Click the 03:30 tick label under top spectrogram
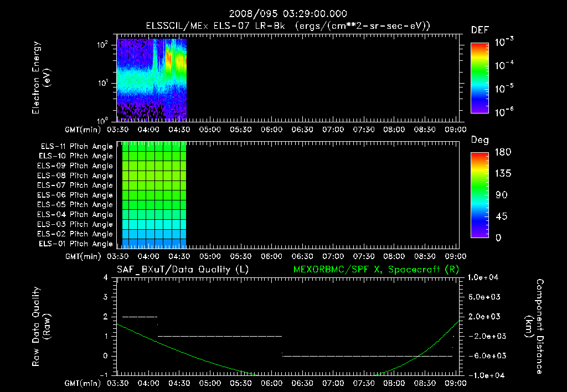 [x=117, y=130]
